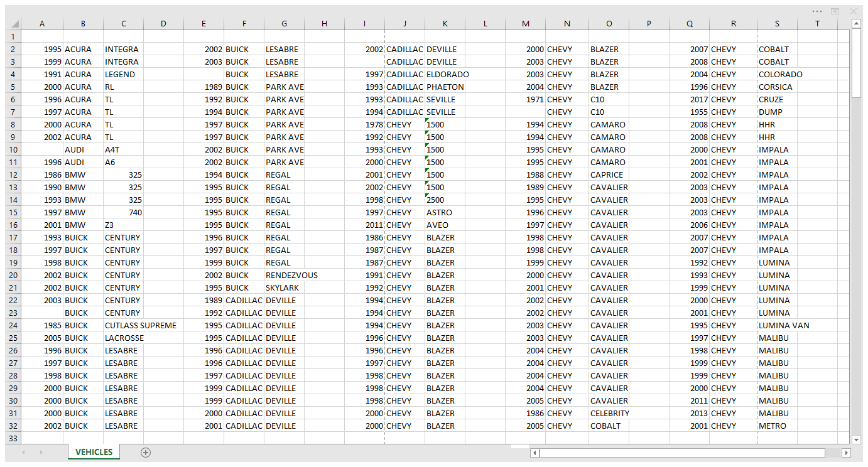
Task: Select the AVEO cell
Action: (x=445, y=225)
